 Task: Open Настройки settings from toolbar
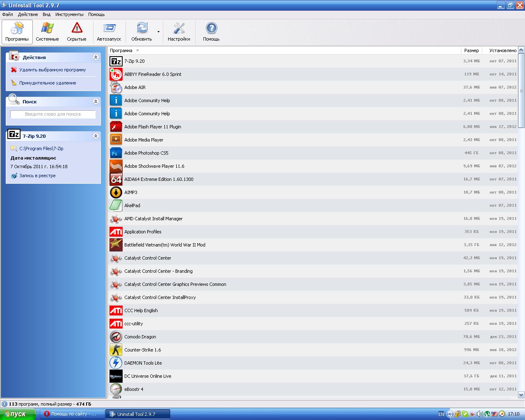[179, 32]
